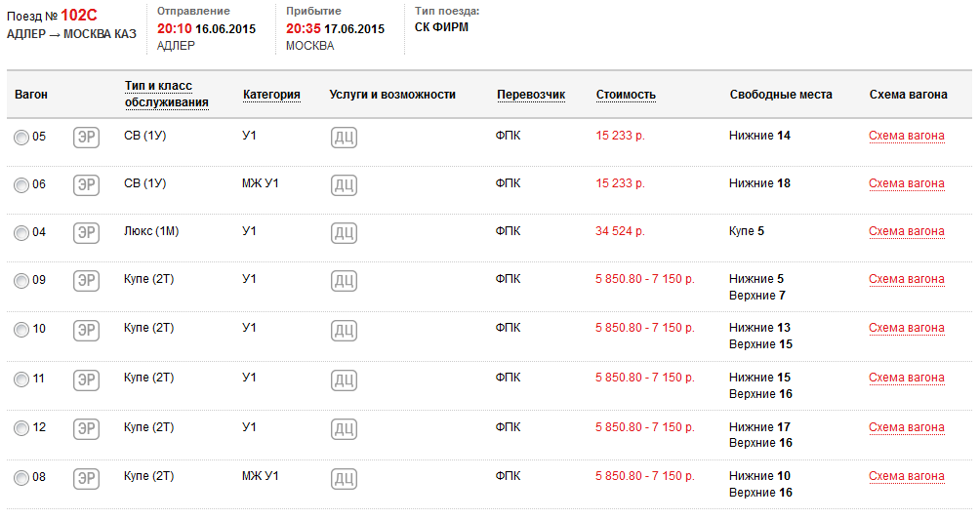Click the Перевозчик column header
Image resolution: width=980 pixels, height=519 pixels.
(531, 95)
